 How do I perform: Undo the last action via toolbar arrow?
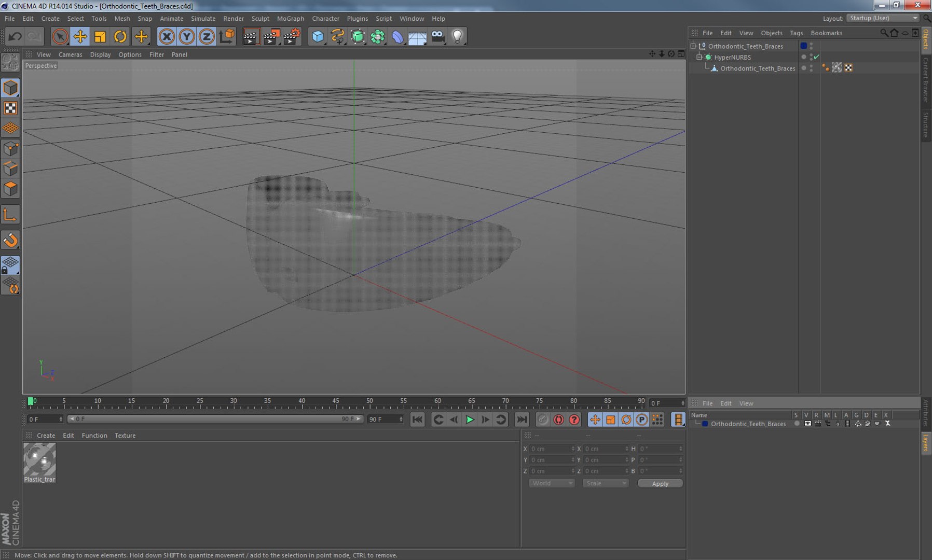tap(15, 36)
